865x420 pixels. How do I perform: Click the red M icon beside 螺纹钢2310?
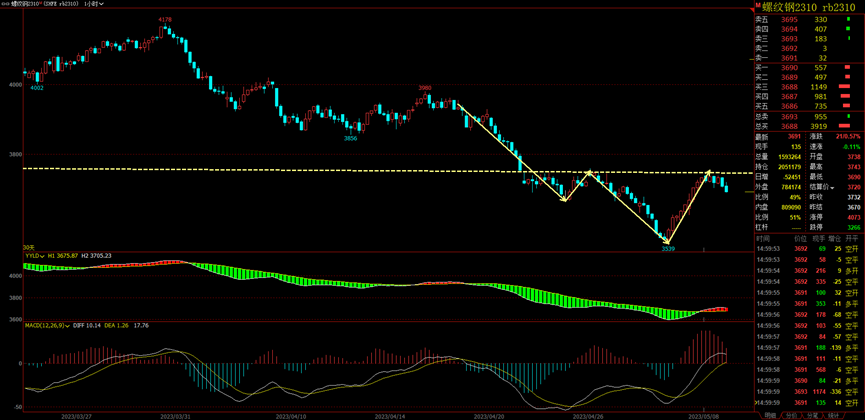point(757,6)
